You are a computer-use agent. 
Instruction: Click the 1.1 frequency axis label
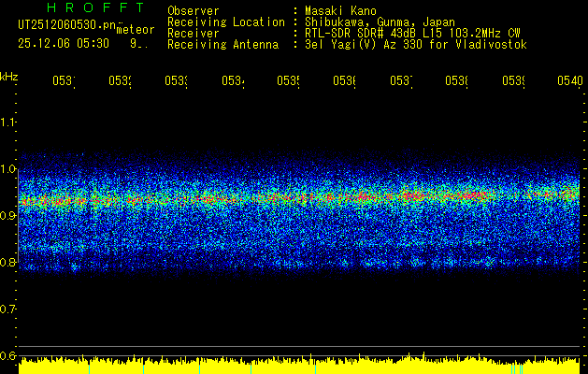(7, 122)
